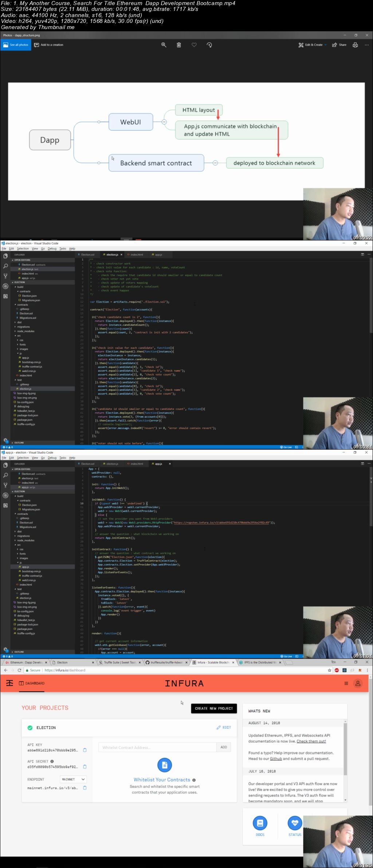
Task: Open the Selection menu in election.js VS Code window
Action: pyautogui.click(x=23, y=249)
